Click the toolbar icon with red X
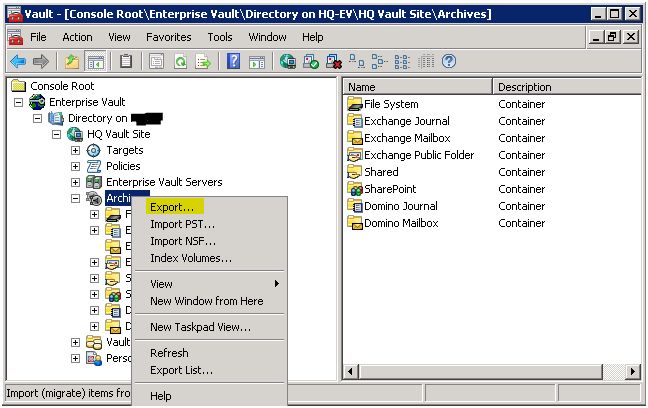This screenshot has height=408, width=648. (334, 62)
